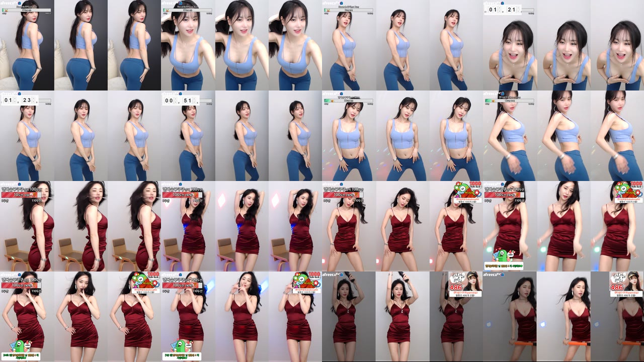Click the "01 21" countdown timer overlay
This screenshot has height=362, width=644.
[x=502, y=10]
